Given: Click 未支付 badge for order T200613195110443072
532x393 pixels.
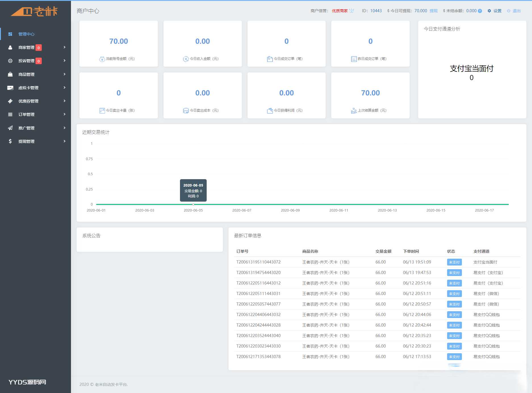Looking at the screenshot, I should (454, 262).
